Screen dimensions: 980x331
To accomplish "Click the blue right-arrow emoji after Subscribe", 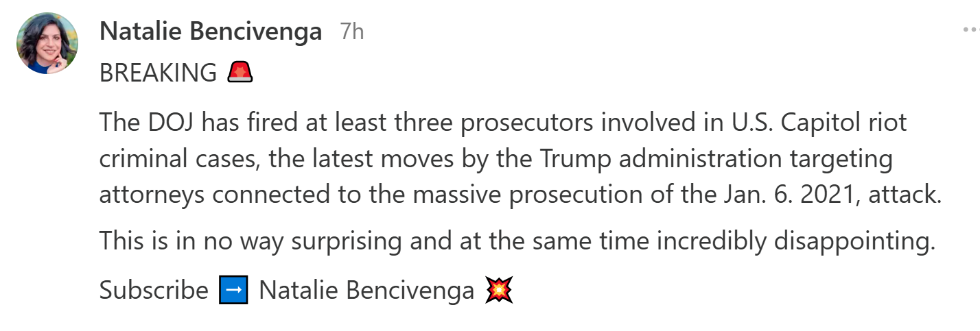I will click(x=233, y=291).
